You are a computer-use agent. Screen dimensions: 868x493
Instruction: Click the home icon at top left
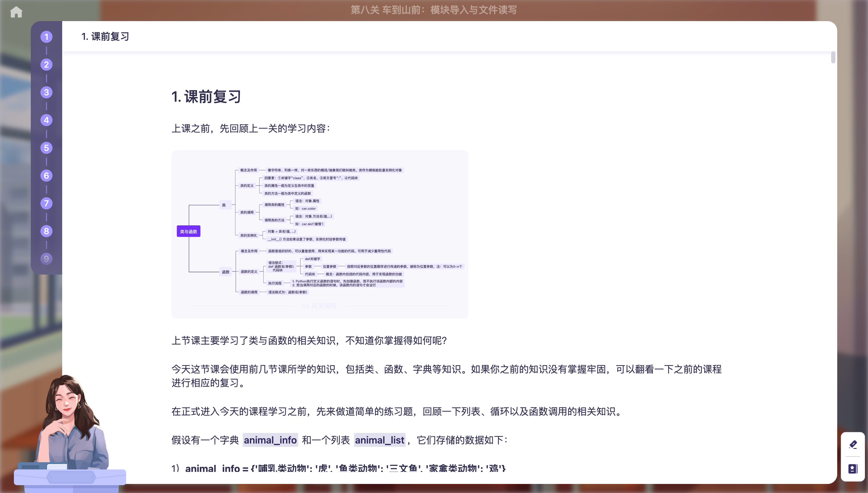pyautogui.click(x=16, y=11)
